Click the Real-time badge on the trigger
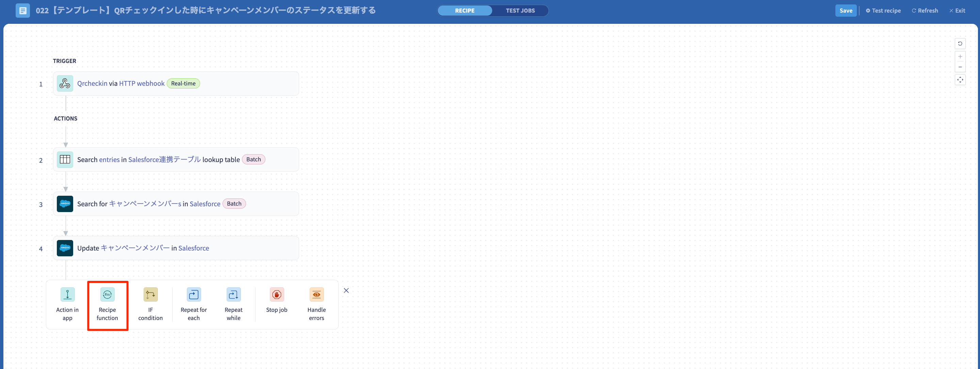The width and height of the screenshot is (980, 369). point(183,83)
